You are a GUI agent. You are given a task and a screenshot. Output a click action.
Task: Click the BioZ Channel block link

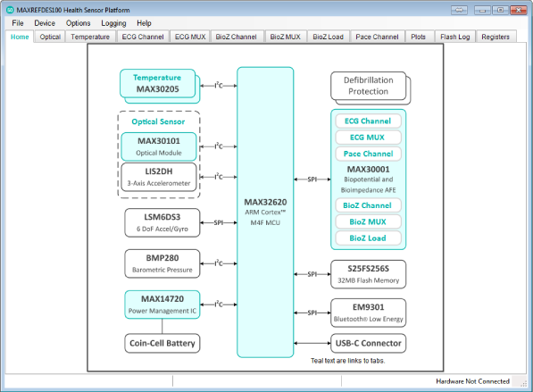point(368,205)
